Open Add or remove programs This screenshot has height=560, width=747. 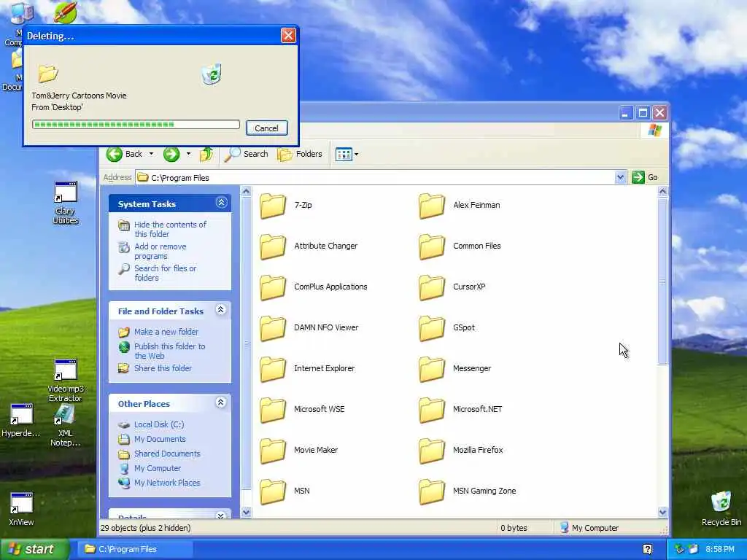160,251
